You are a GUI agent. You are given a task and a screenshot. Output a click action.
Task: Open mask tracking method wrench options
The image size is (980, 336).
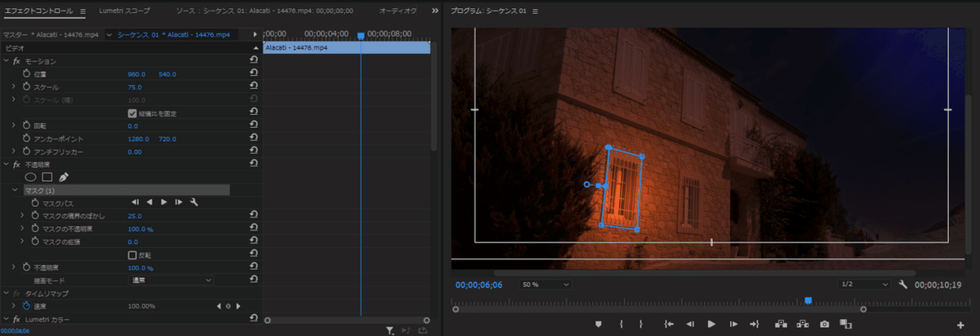click(x=194, y=202)
